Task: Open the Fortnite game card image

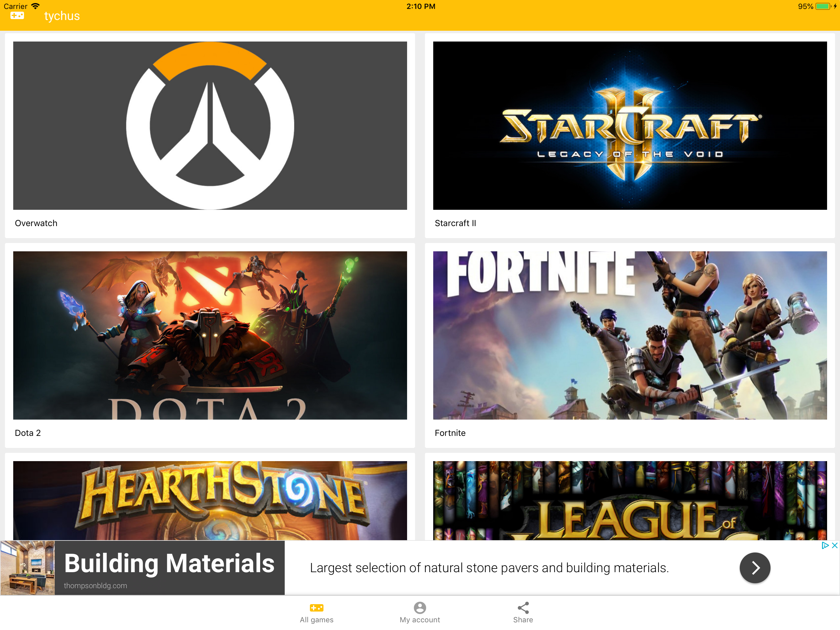Action: click(x=630, y=335)
